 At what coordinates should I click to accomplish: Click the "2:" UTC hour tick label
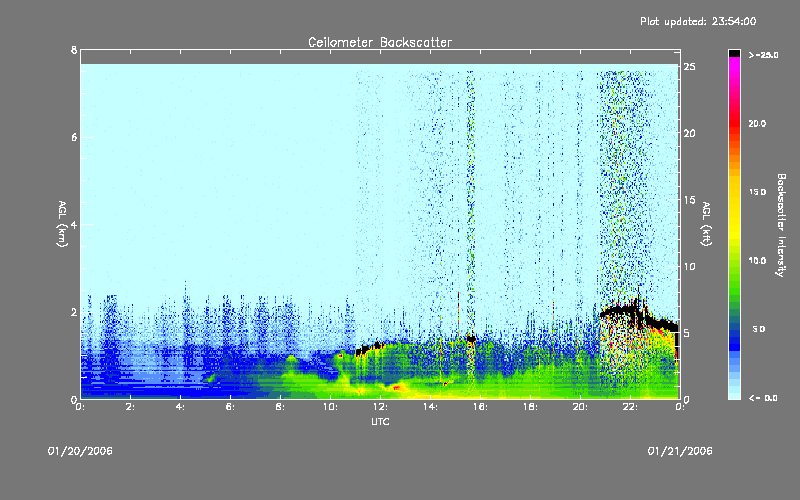(130, 407)
